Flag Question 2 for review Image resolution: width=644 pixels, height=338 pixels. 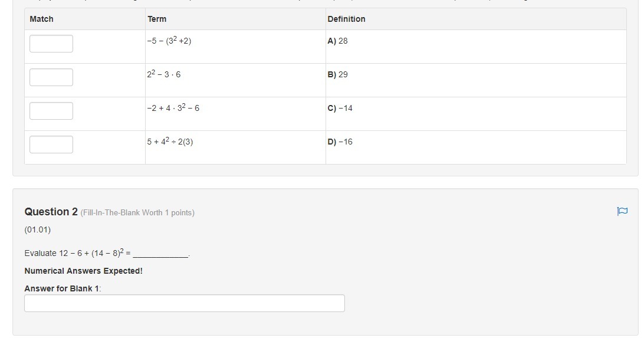click(x=622, y=211)
